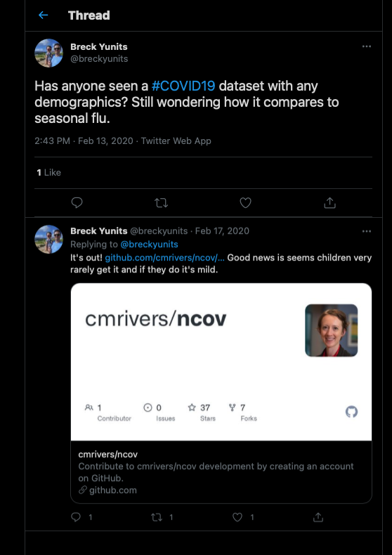Share the main tweet via share icon
The width and height of the screenshot is (392, 555).
329,203
